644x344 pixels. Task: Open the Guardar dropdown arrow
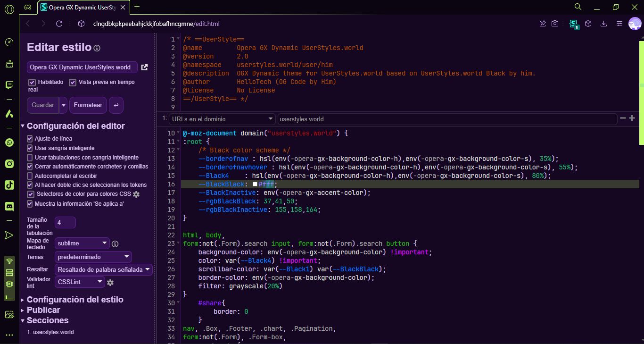point(63,105)
